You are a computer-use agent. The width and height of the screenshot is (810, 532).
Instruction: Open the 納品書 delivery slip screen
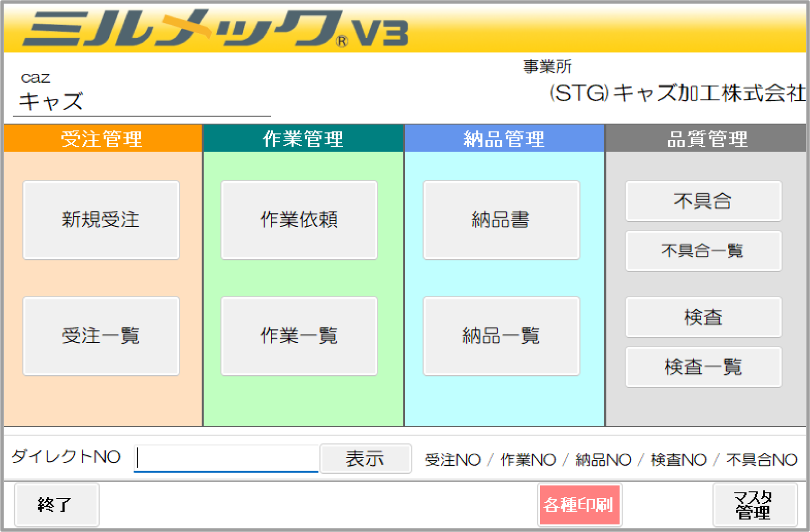[501, 220]
